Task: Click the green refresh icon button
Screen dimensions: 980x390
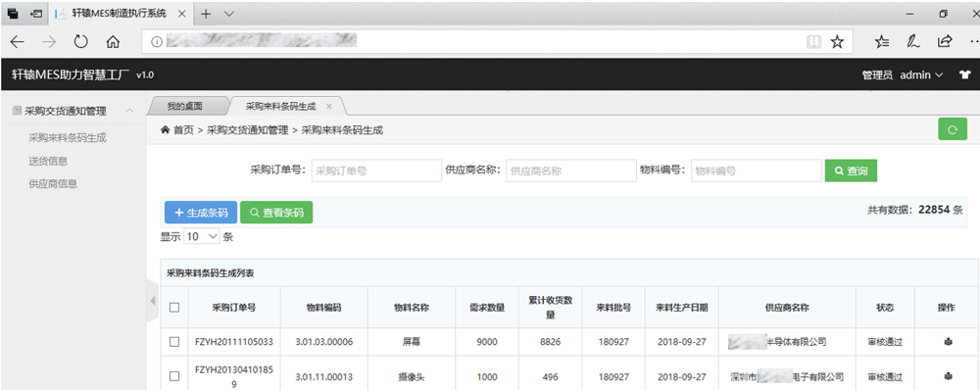Action: 952,129
